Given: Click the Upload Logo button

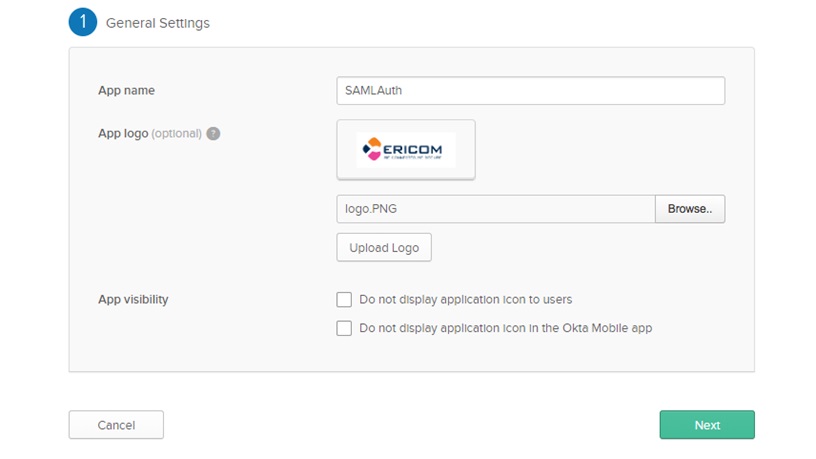Looking at the screenshot, I should point(384,247).
